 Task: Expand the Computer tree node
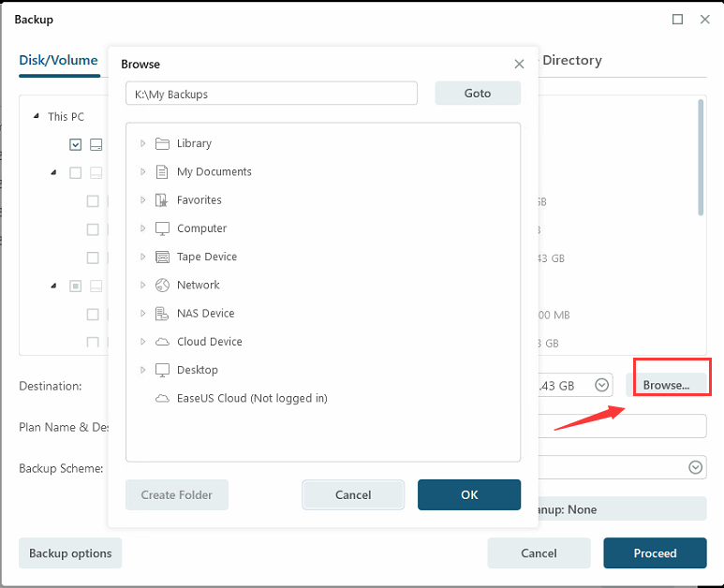142,228
